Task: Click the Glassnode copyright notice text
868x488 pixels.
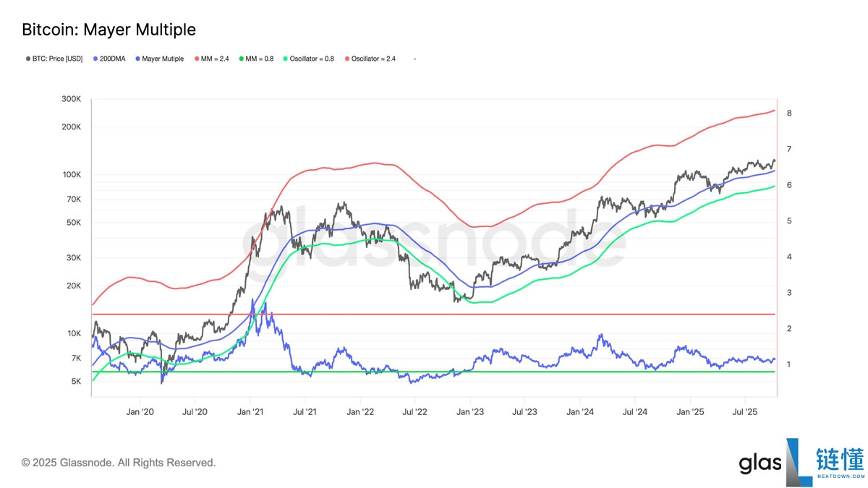Action: pyautogui.click(x=119, y=463)
